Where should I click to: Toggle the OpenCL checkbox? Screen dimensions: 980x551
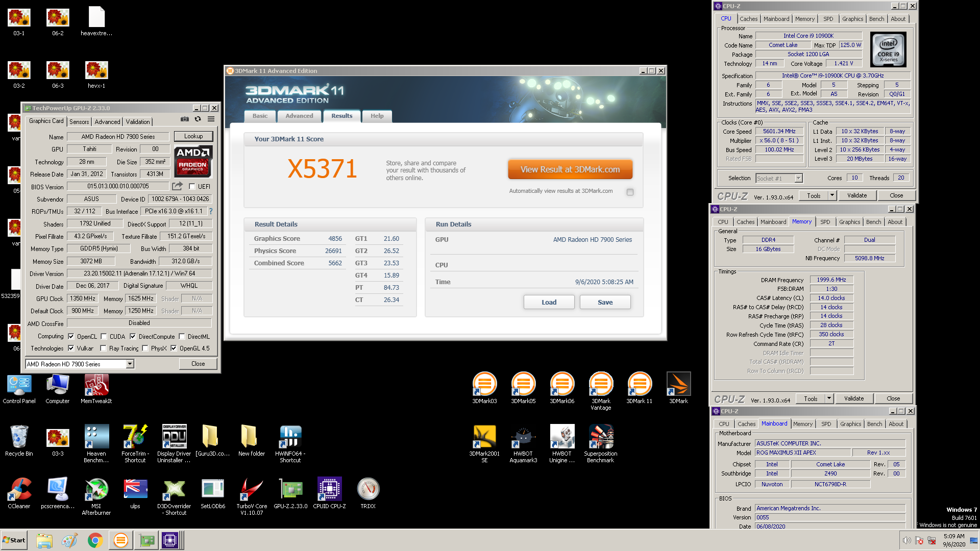[x=71, y=336]
